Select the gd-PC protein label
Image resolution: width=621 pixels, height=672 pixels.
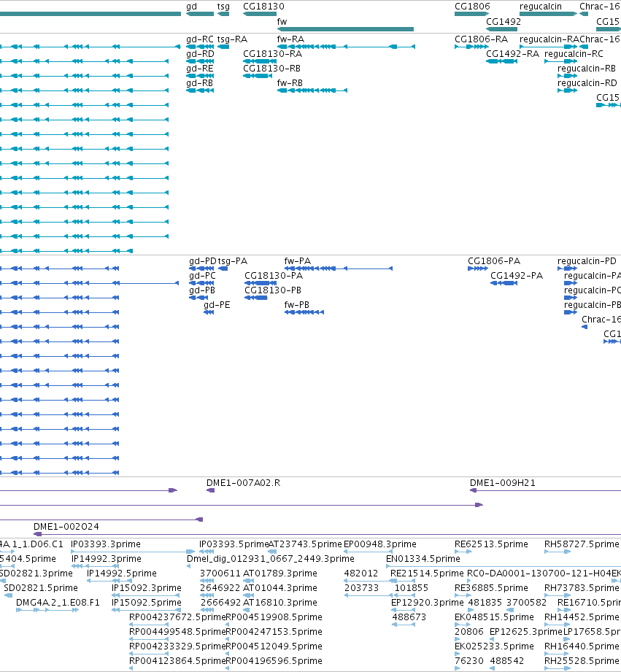[202, 276]
